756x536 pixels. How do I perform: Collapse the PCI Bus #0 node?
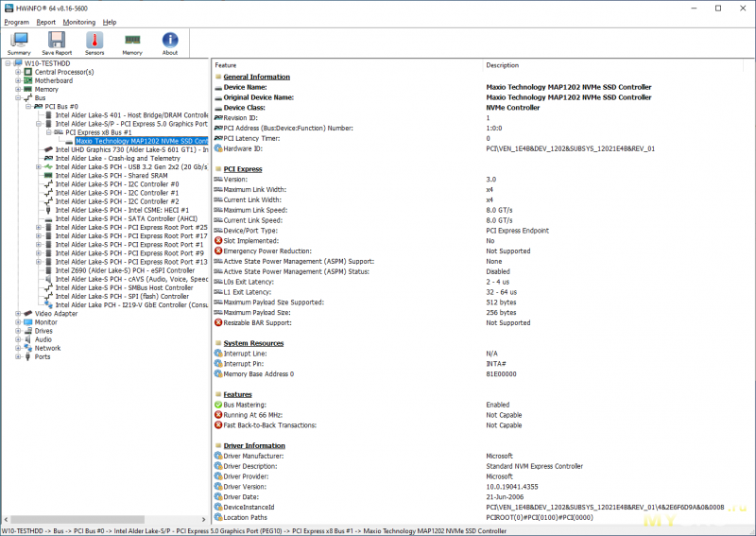point(28,107)
